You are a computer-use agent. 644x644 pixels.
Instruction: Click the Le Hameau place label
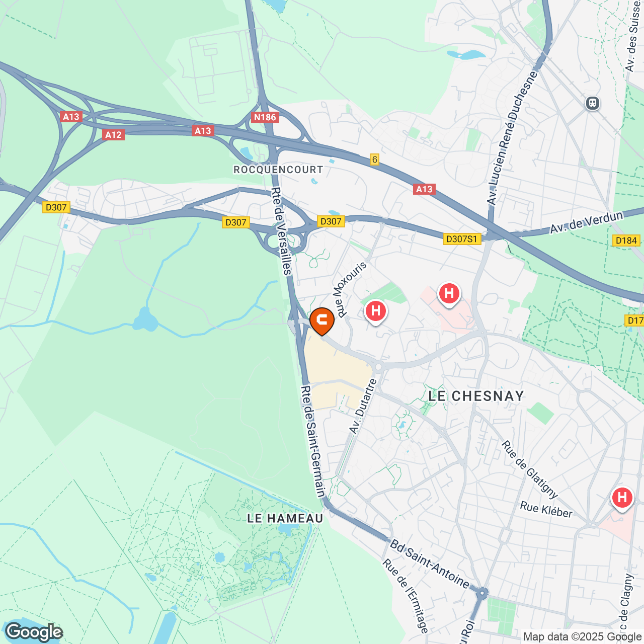285,518
